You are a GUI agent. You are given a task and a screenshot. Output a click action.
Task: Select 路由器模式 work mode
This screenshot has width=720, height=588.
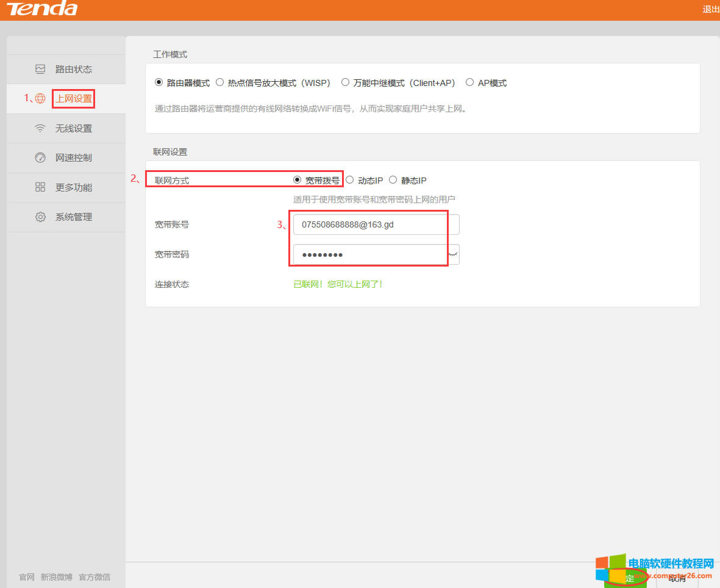pos(159,82)
